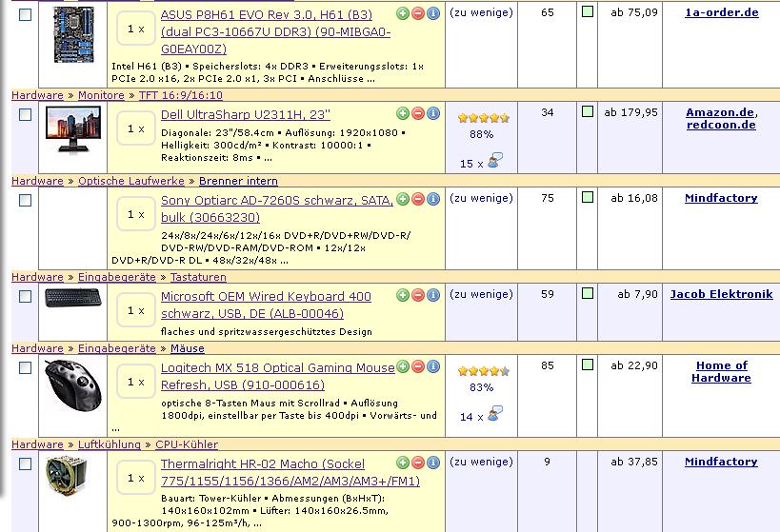Open the Monitore category breadcrumb

point(101,95)
